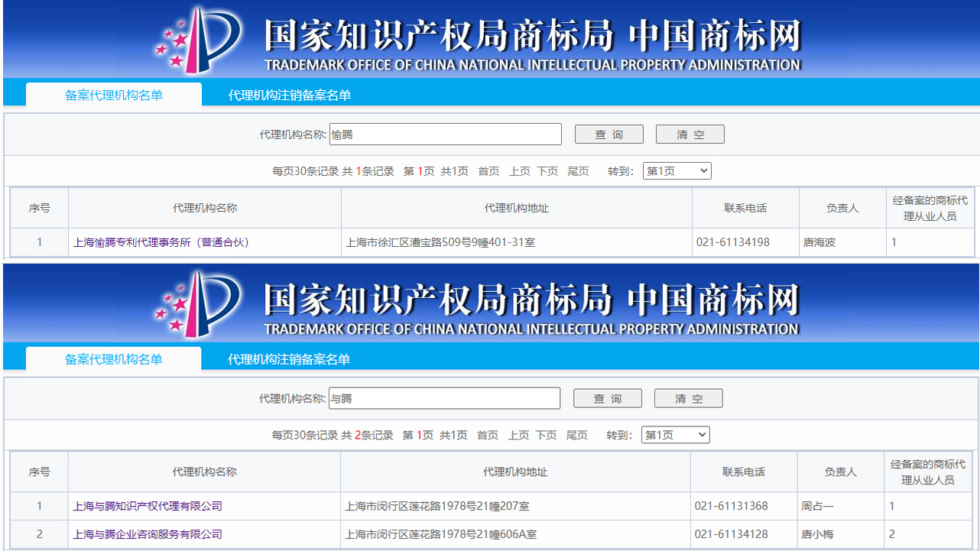Open 上海愉腾专利代理事务所（普通合伙） agency link
The height and width of the screenshot is (551, 980).
click(161, 242)
